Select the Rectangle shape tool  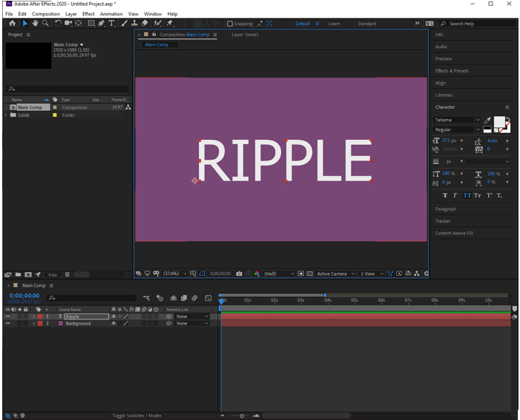pos(91,23)
